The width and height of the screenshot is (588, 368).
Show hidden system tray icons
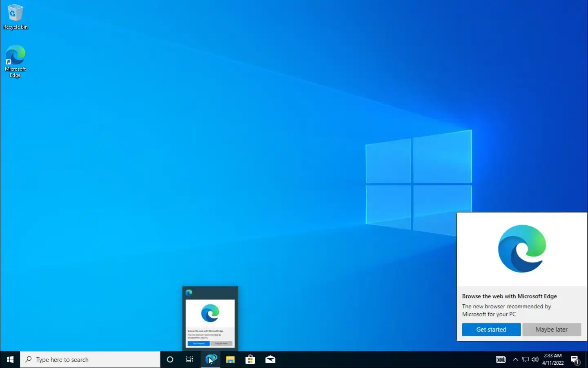coord(515,359)
